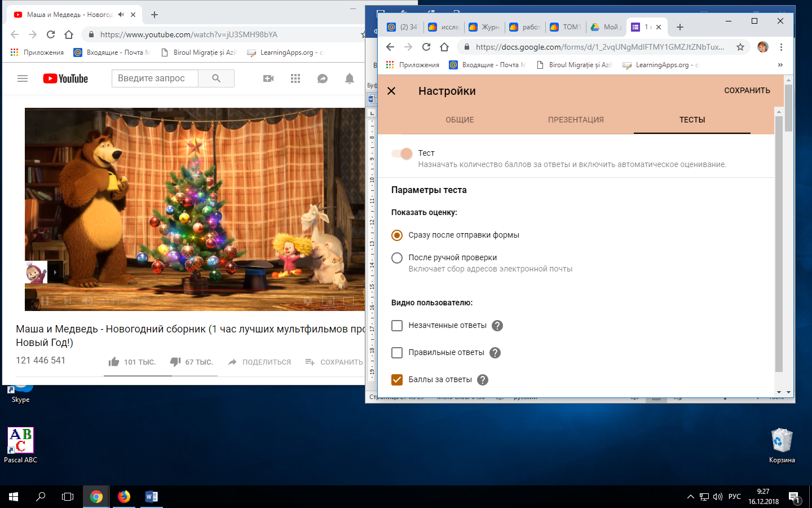Open YouTube notifications bell
This screenshot has width=812, height=508.
coord(350,78)
